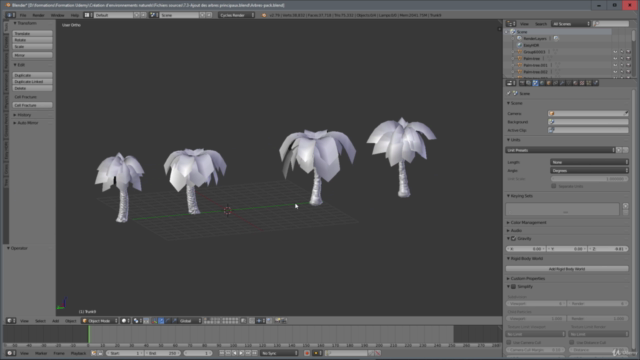
Task: Open the Texture properties tab icon
Action: [582, 83]
